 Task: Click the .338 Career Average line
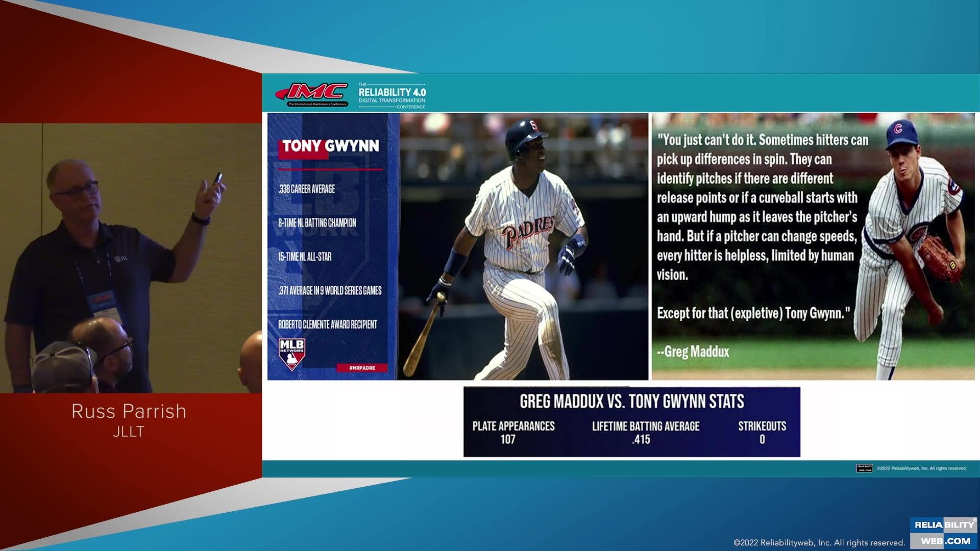(x=307, y=189)
